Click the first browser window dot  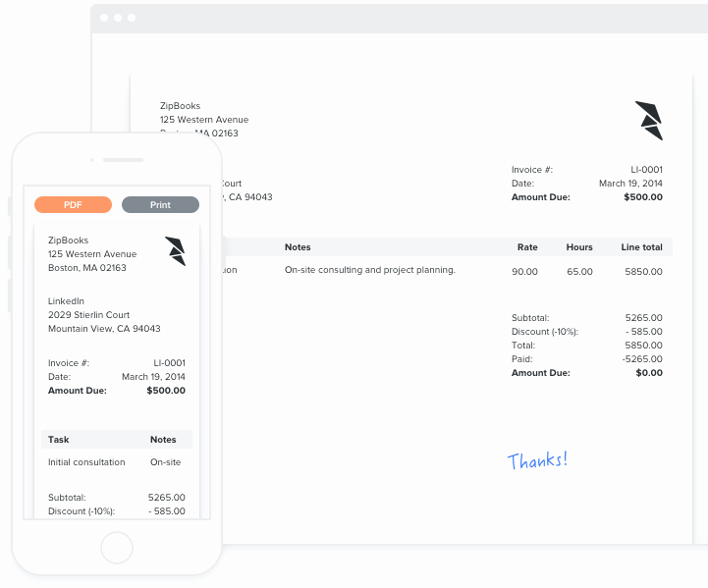[x=104, y=18]
